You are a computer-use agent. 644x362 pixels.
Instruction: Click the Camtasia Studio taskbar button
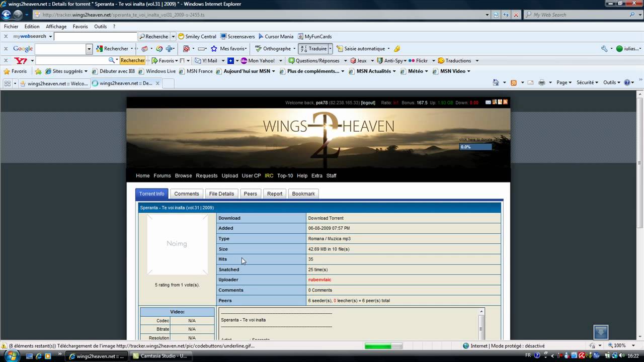(160, 356)
